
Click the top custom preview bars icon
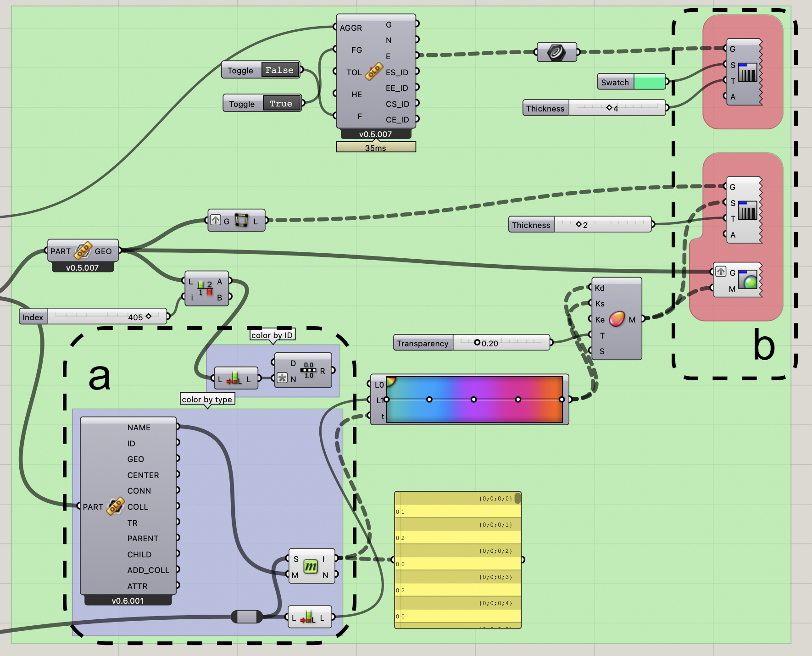(x=747, y=72)
